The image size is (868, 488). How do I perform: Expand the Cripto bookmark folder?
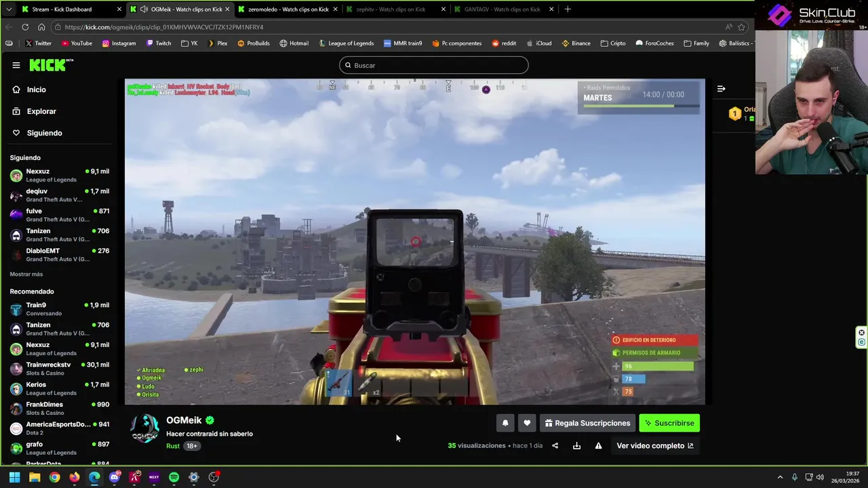tap(612, 43)
